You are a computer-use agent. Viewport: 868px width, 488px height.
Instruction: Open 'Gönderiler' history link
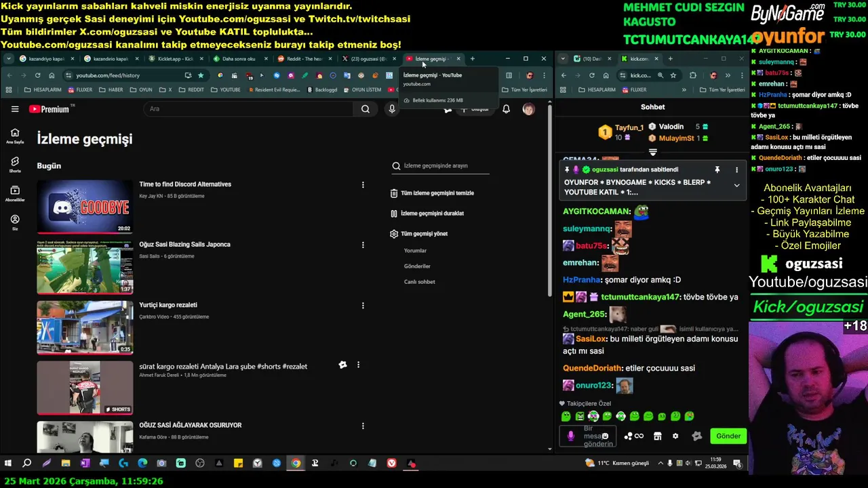click(x=417, y=266)
